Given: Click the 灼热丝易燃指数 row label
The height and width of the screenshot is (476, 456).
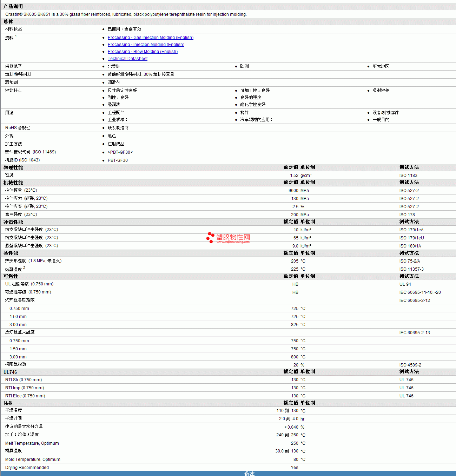Looking at the screenshot, I should (20, 300).
